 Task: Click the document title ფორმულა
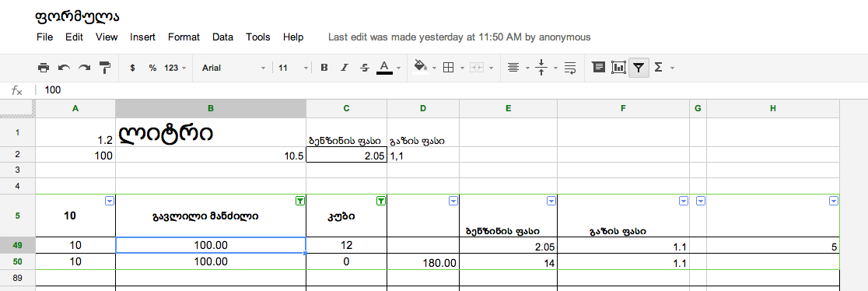coord(77,16)
